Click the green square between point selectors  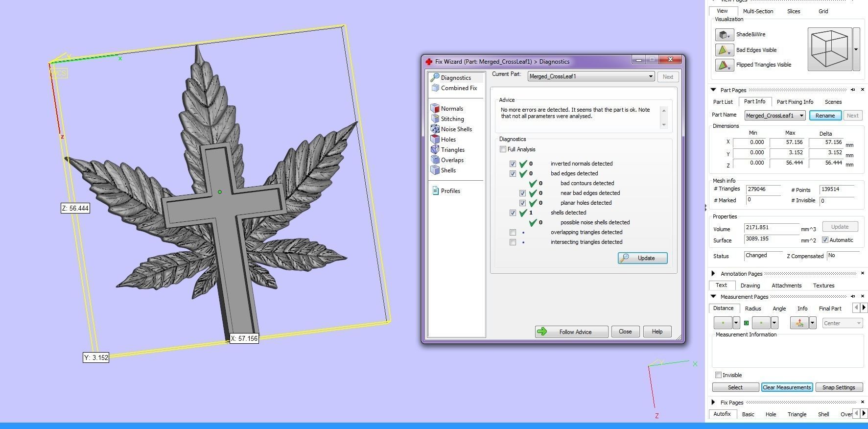(x=746, y=323)
